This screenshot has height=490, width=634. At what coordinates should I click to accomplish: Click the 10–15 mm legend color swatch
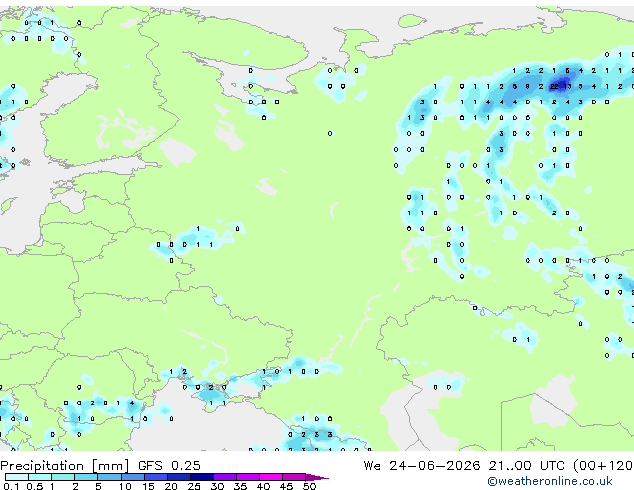(132, 477)
